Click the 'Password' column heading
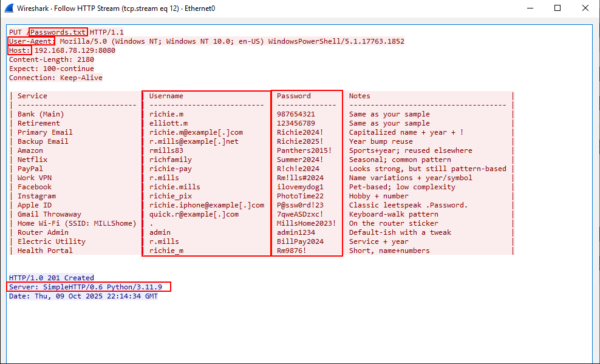 (x=294, y=96)
